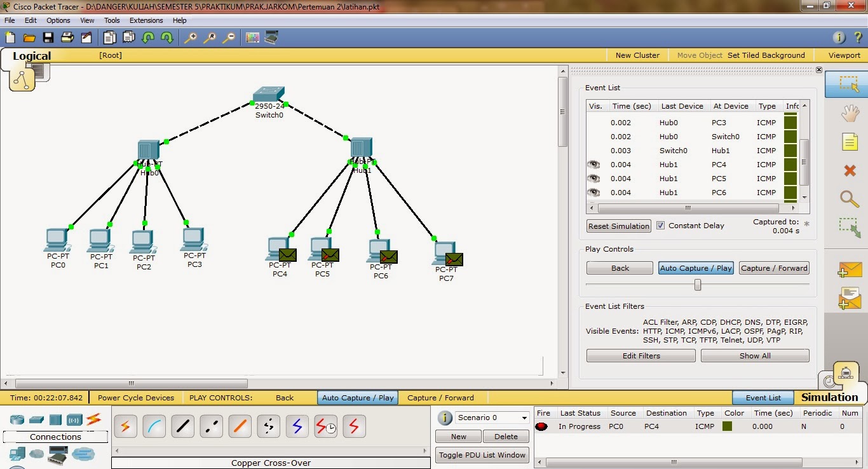This screenshot has width=868, height=469.
Task: Toggle the Constant Delay checkbox
Action: coord(660,225)
